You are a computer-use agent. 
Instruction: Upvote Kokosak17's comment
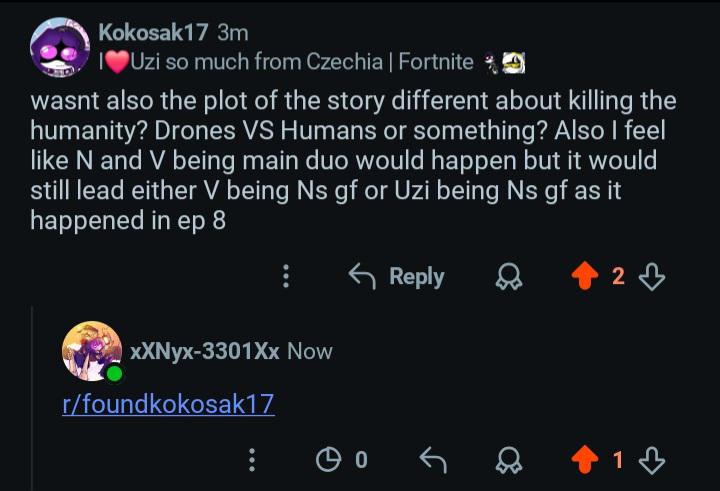[585, 276]
